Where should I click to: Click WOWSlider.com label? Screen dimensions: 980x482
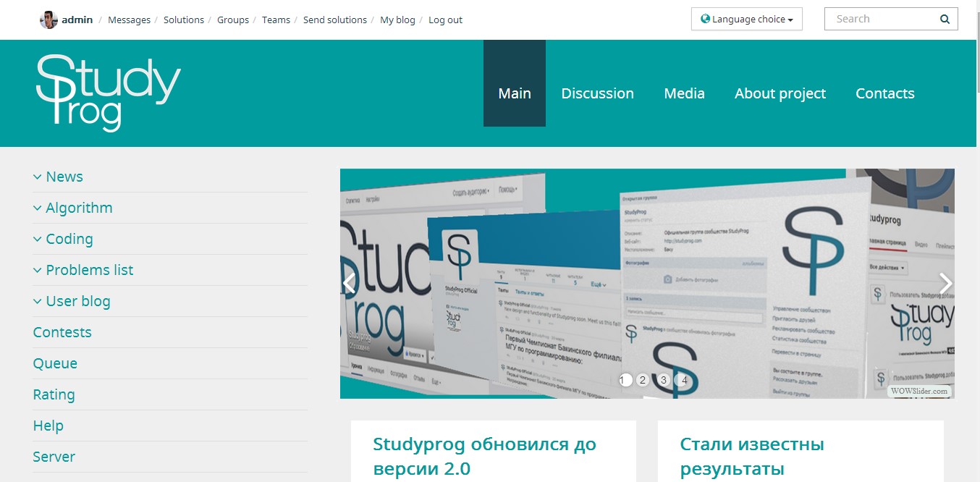919,391
